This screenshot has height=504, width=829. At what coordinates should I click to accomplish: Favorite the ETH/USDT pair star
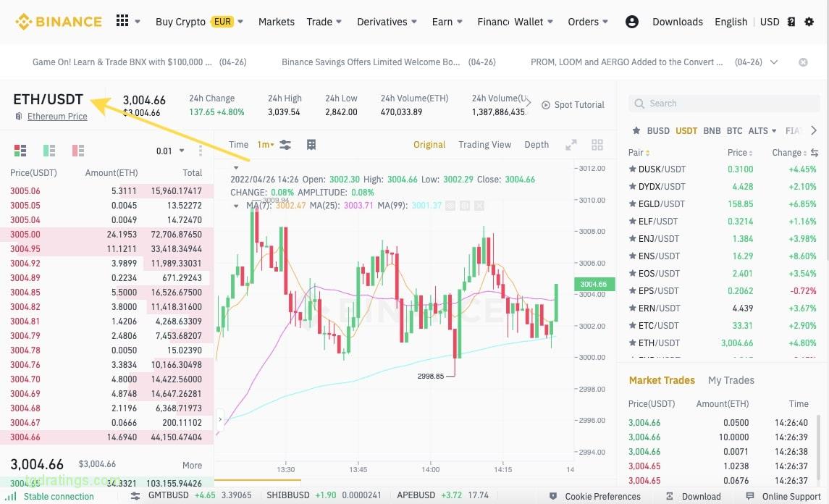coord(632,343)
